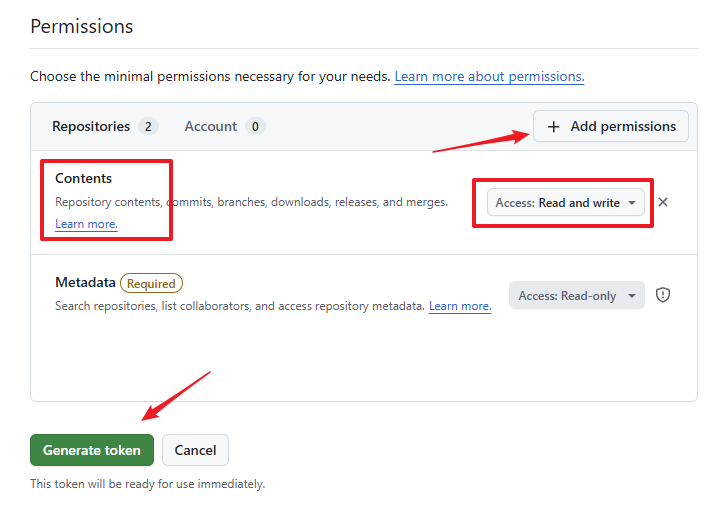Switch to the Repositories tab

click(x=91, y=126)
